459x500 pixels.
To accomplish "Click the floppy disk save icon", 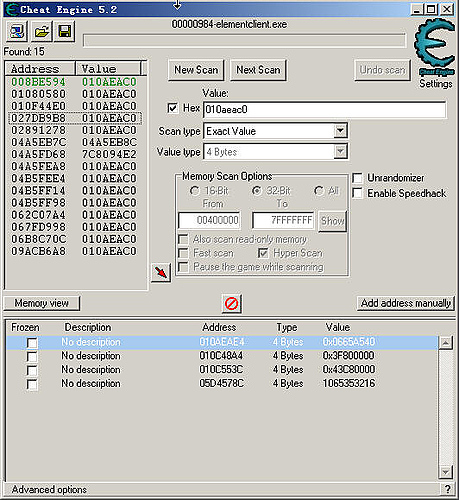I will (x=65, y=31).
